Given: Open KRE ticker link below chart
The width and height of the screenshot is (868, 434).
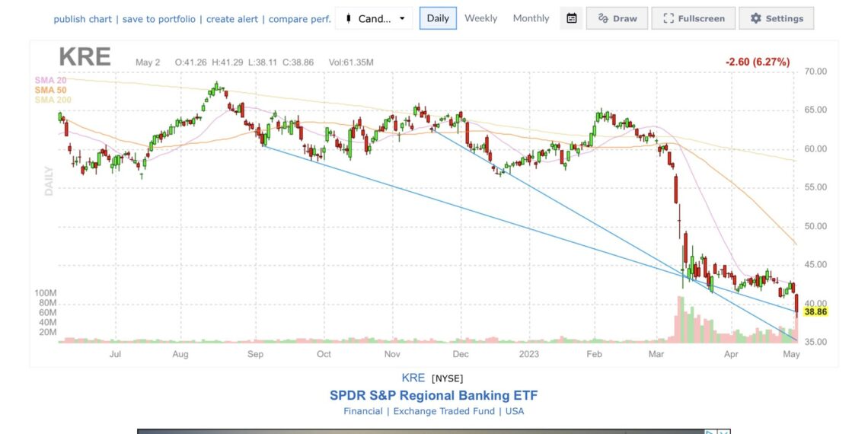Looking at the screenshot, I should click(413, 378).
